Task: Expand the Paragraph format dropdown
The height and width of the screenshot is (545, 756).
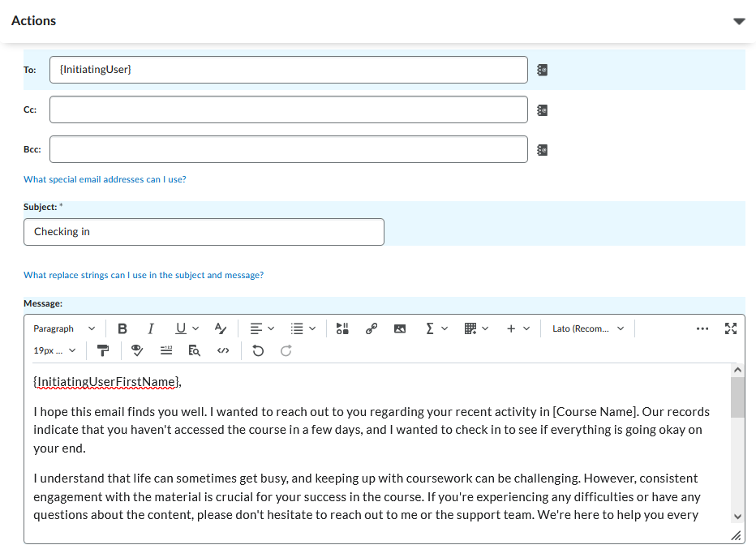Action: 64,328
